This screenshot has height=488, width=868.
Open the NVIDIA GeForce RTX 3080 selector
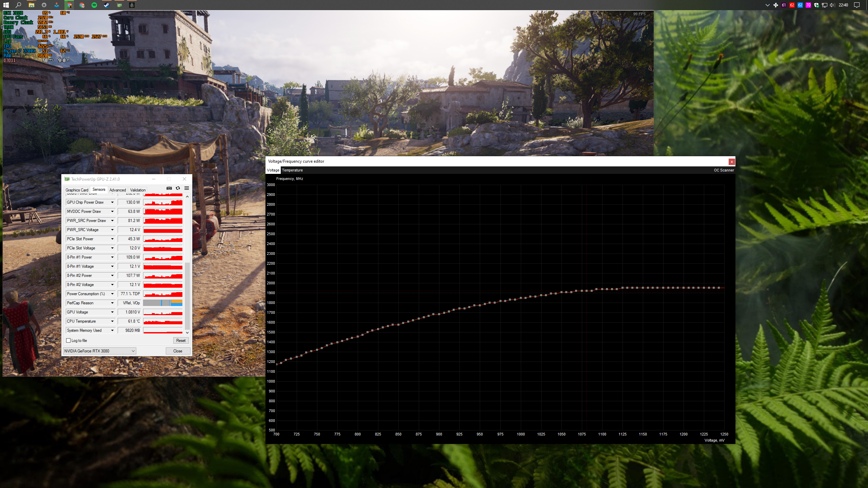click(x=100, y=351)
